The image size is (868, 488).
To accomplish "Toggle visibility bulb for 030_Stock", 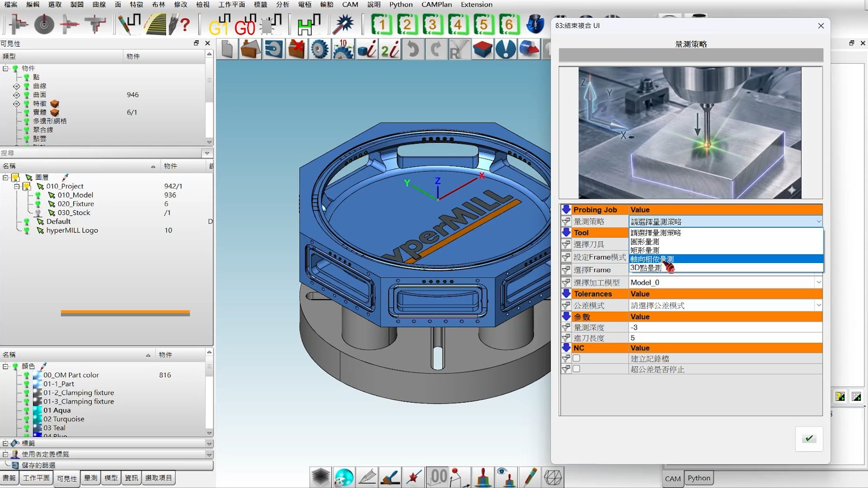I will point(38,213).
